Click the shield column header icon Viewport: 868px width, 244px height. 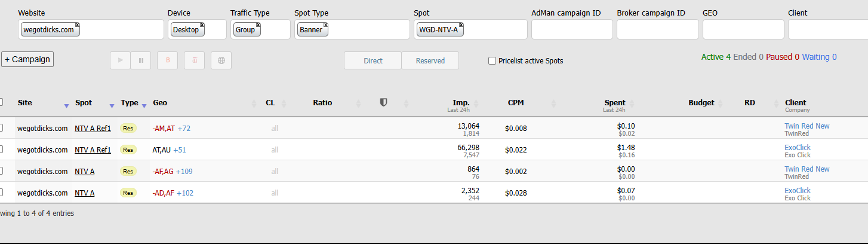[x=383, y=102]
